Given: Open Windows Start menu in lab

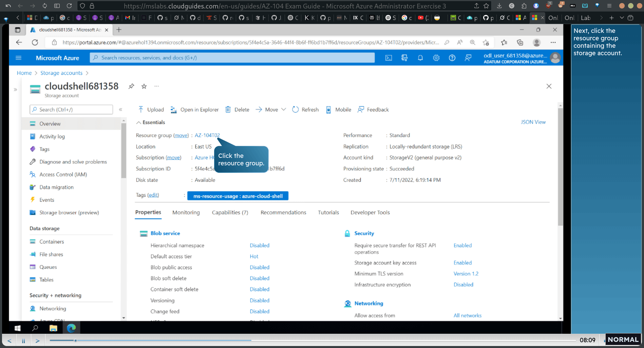Looking at the screenshot, I should (x=18, y=328).
